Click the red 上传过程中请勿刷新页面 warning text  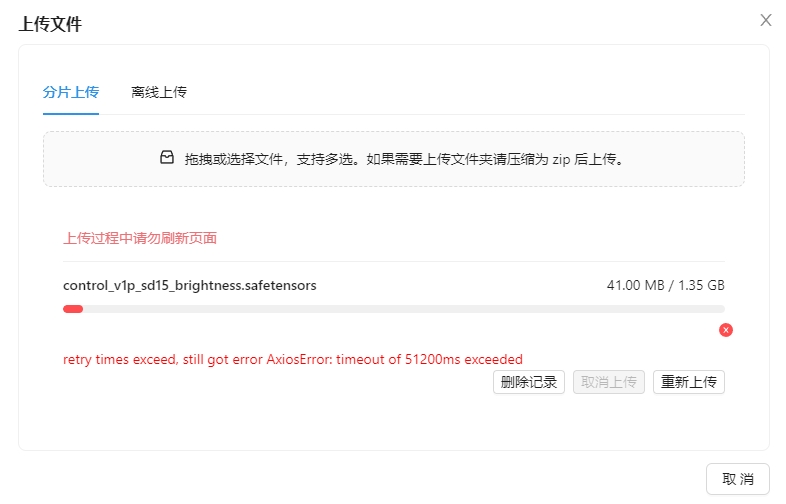coord(140,238)
